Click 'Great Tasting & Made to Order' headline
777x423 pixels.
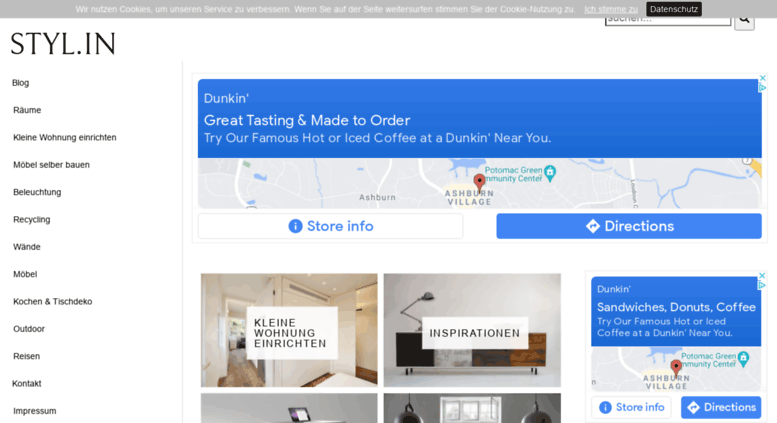click(307, 120)
